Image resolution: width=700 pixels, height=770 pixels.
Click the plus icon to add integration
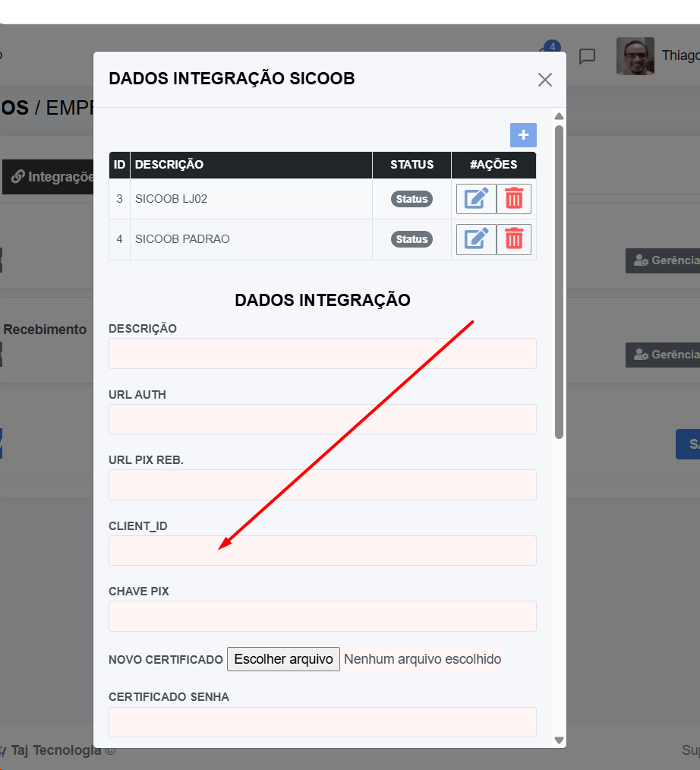[x=523, y=135]
